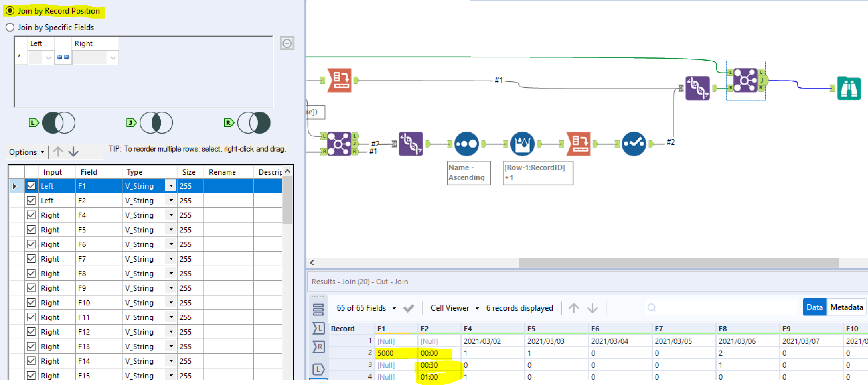Select Join by Specific Fields option
868x385 pixels.
pos(10,27)
